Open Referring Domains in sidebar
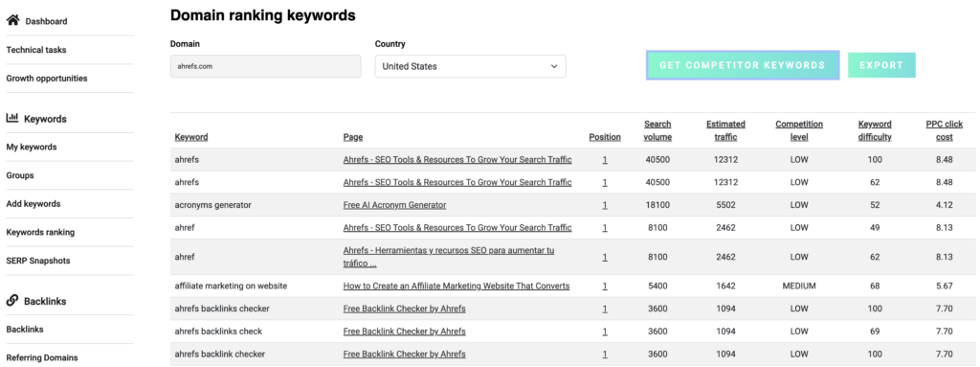Image resolution: width=980 pixels, height=367 pixels. 42,357
